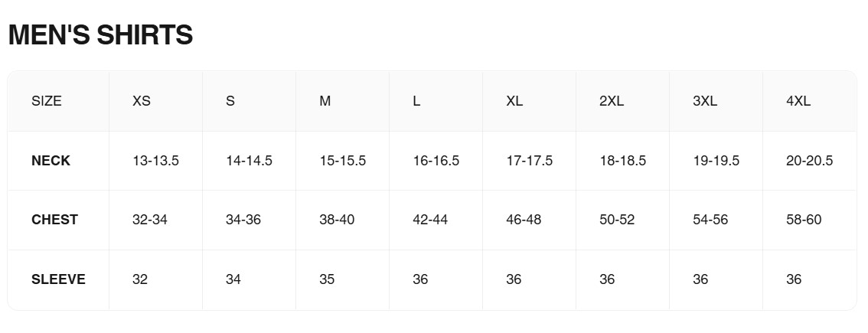This screenshot has width=868, height=333.
Task: Click sleeve value 32
Action: point(140,279)
